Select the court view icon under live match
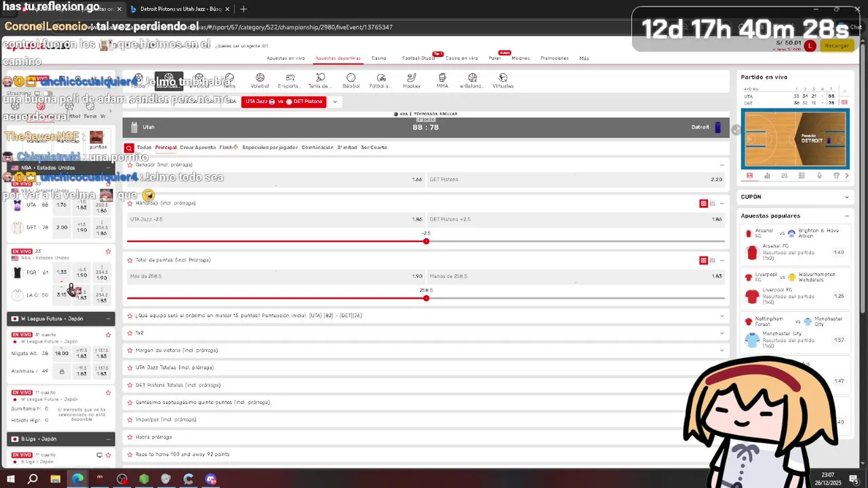Image resolution: width=868 pixels, height=488 pixels. (x=749, y=176)
